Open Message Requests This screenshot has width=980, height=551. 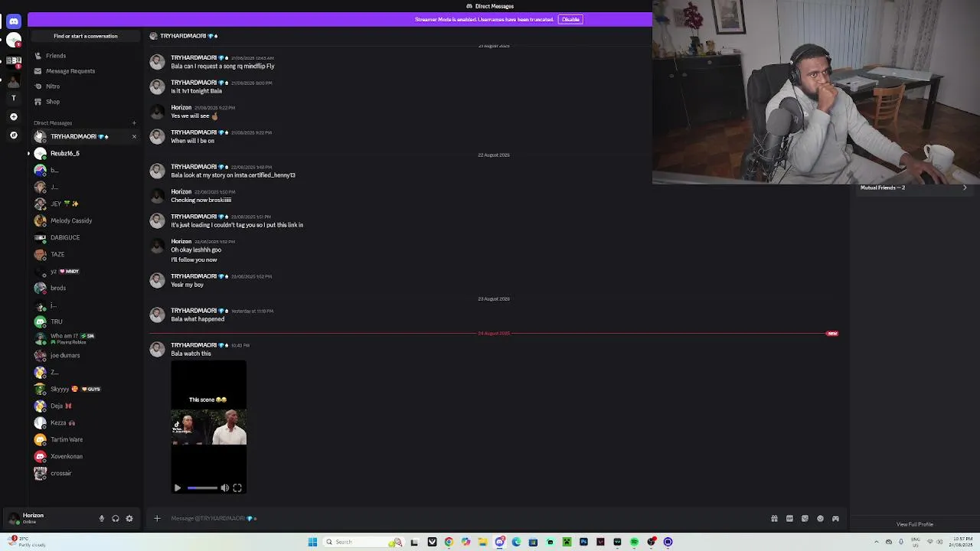[x=84, y=71]
